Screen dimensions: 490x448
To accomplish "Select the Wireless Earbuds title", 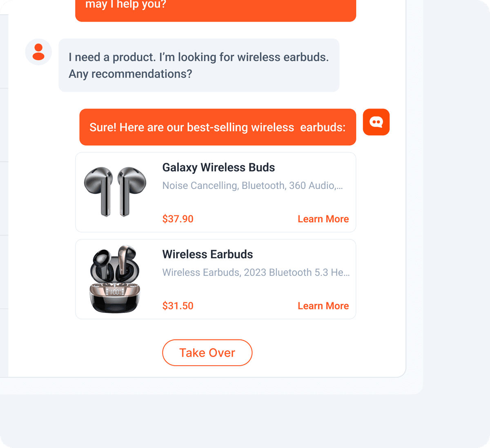I will [x=207, y=254].
